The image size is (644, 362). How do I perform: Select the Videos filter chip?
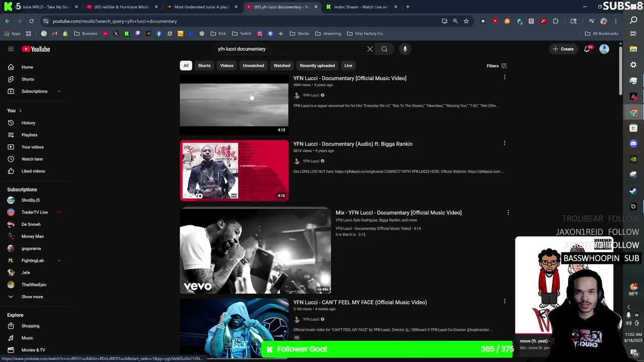226,65
